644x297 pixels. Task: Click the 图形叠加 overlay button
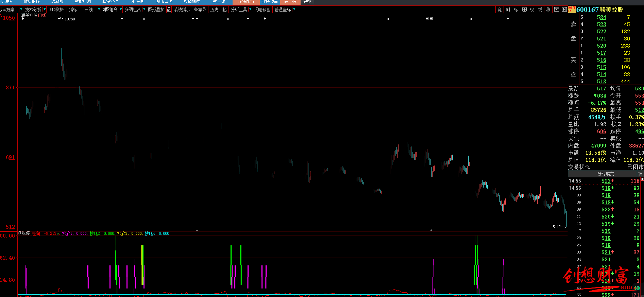click(156, 10)
